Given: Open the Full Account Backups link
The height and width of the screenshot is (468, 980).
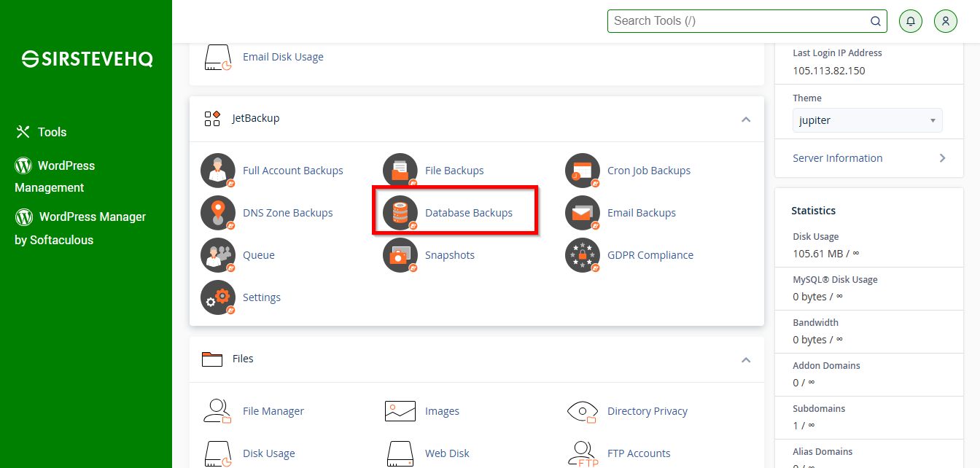Looking at the screenshot, I should click(x=293, y=171).
